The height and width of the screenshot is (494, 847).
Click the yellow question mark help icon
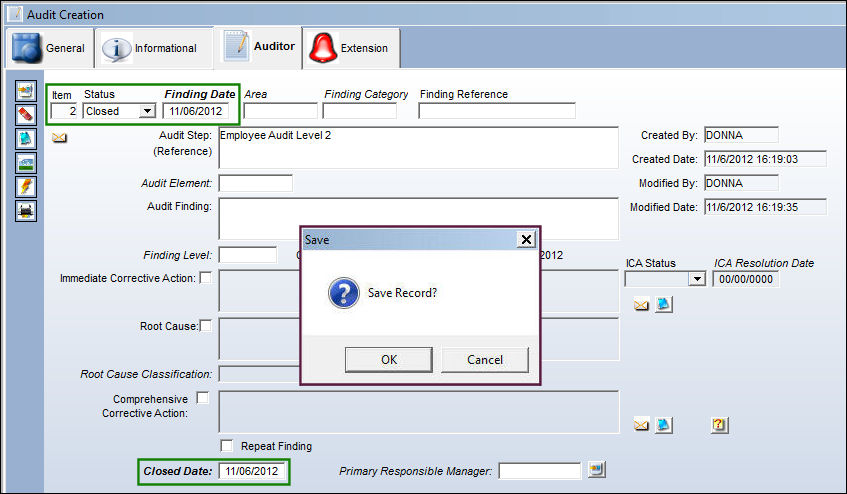pyautogui.click(x=720, y=425)
